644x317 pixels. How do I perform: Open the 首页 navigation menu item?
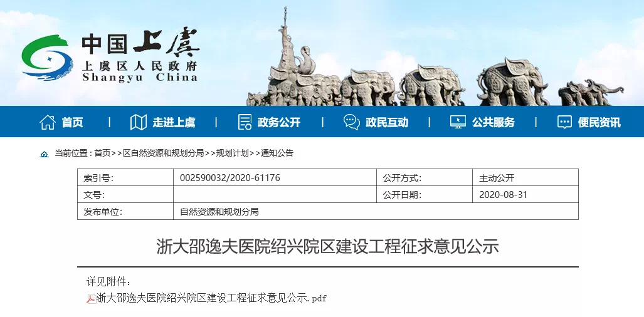click(72, 122)
